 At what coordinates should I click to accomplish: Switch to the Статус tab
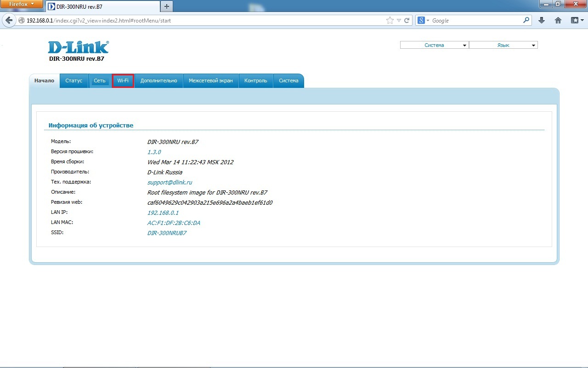click(74, 80)
